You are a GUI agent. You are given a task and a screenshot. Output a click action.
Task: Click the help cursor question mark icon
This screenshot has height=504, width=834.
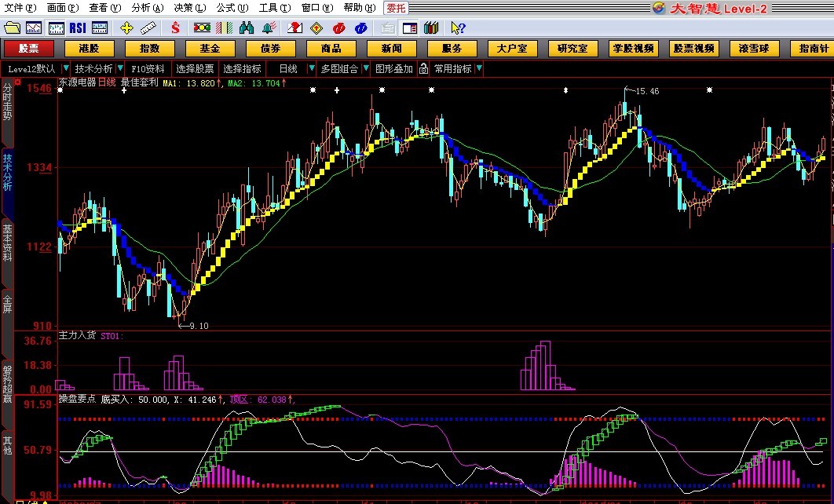click(x=458, y=27)
